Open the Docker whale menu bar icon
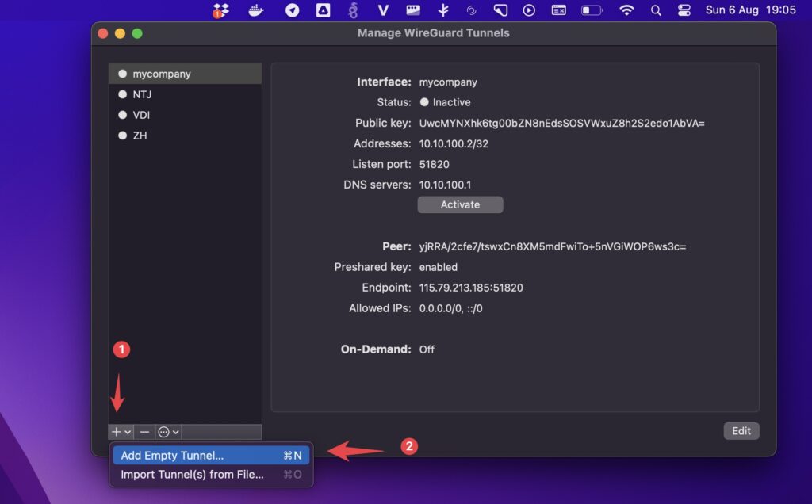 [x=256, y=10]
